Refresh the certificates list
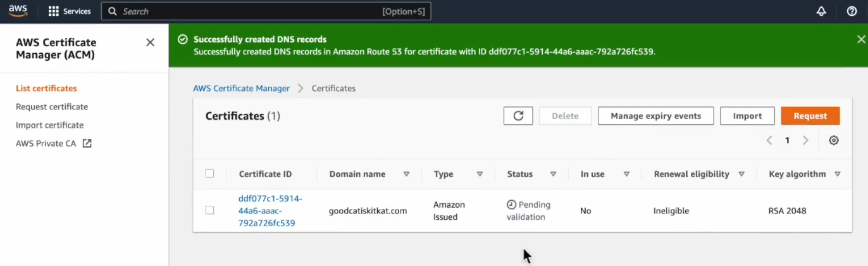The image size is (868, 266). pos(518,116)
